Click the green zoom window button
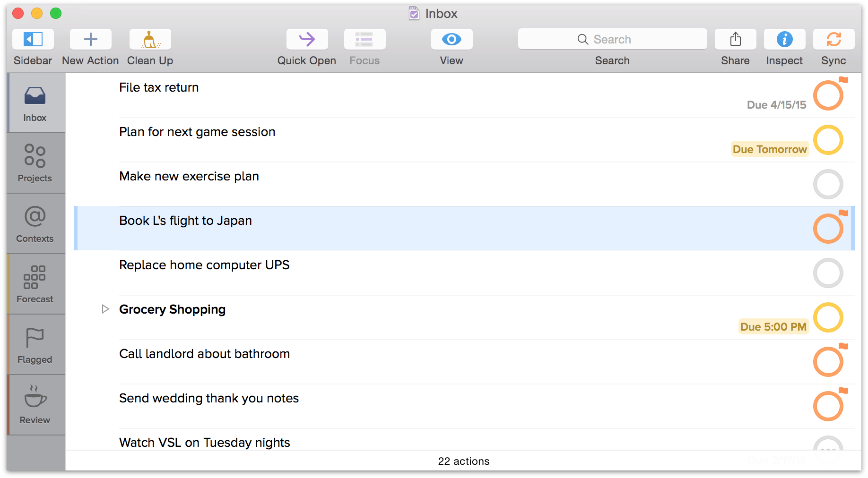The width and height of the screenshot is (868, 478). point(56,13)
